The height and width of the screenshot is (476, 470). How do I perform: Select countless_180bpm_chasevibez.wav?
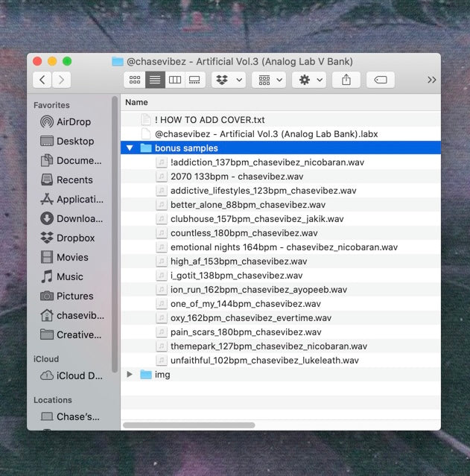pos(281,233)
